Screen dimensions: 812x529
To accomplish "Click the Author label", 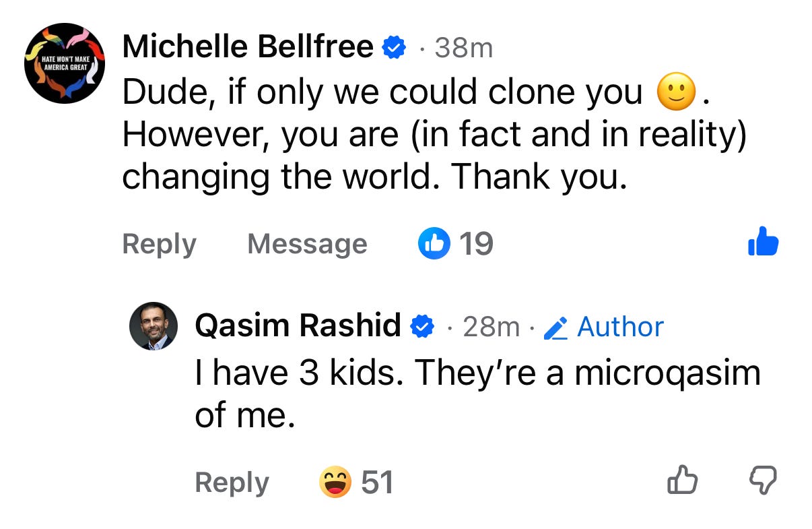I will pyautogui.click(x=620, y=327).
